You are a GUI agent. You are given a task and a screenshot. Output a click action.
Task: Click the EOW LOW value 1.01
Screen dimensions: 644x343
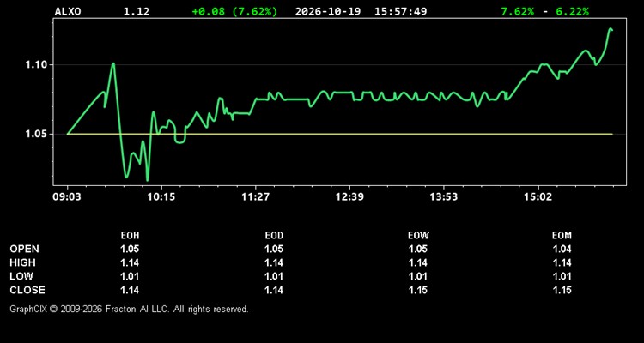pyautogui.click(x=418, y=276)
